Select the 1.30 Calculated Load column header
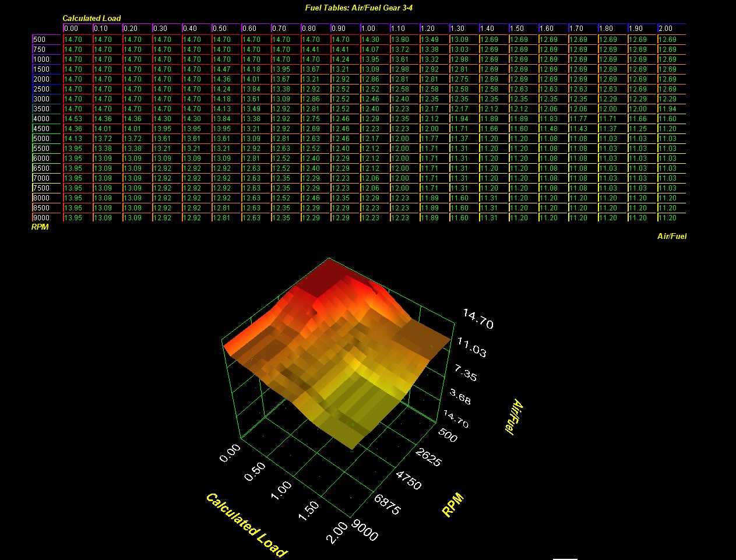This screenshot has height=560, width=736. (x=464, y=28)
